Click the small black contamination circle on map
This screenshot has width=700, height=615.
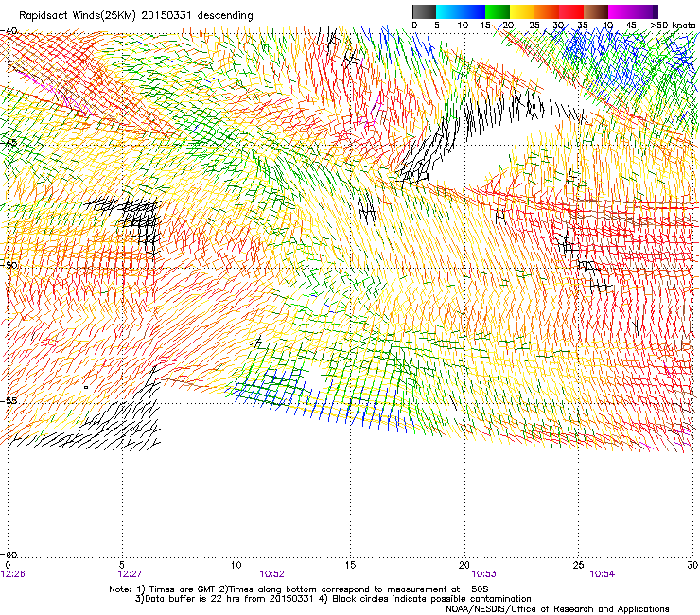coord(86,388)
